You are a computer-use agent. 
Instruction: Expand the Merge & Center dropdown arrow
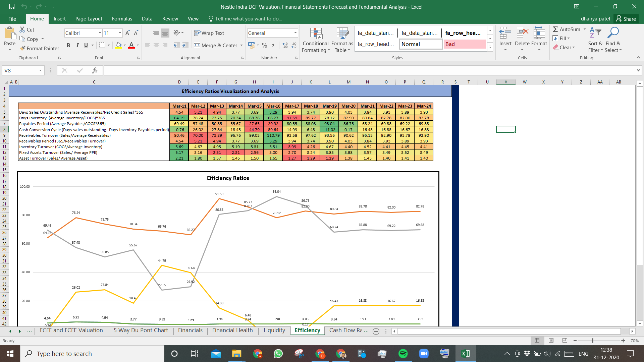coord(241,45)
